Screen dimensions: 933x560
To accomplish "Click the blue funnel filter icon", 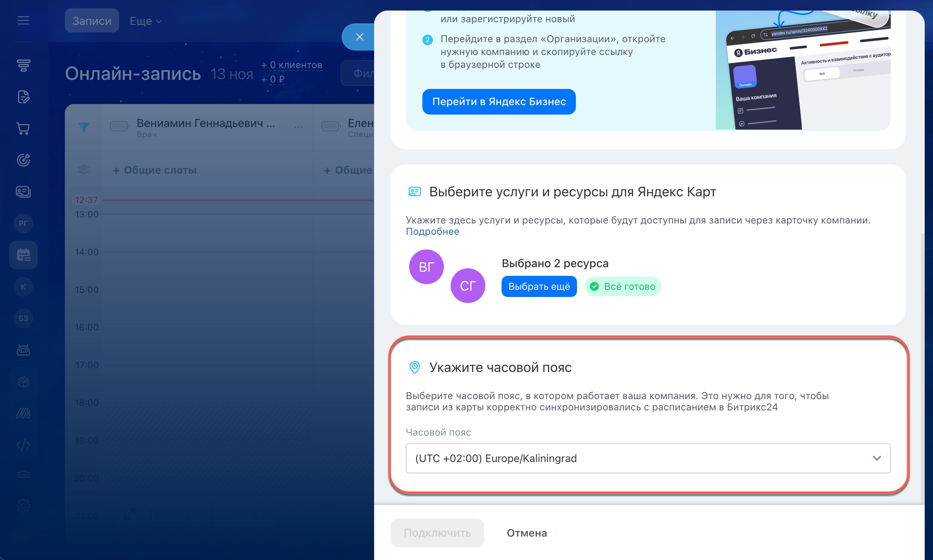I will (x=83, y=127).
